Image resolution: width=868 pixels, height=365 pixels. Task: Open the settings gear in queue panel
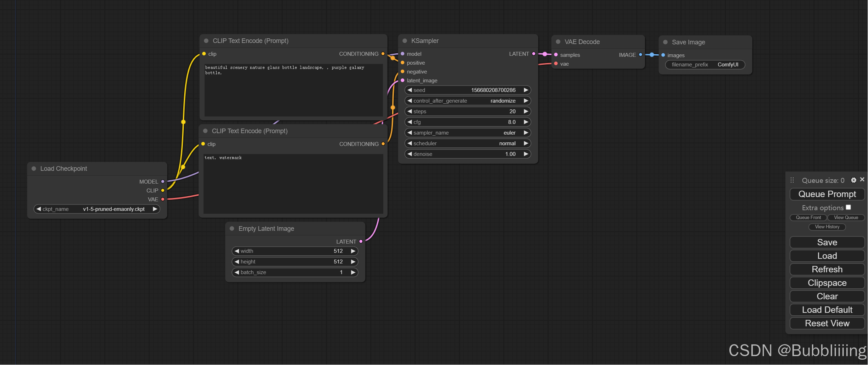pyautogui.click(x=854, y=180)
